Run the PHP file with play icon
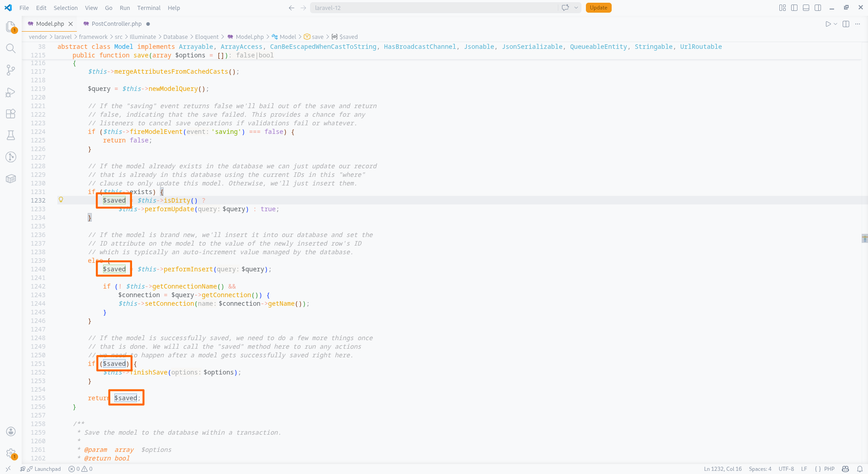Screen dimensions: 868x474 [x=828, y=24]
